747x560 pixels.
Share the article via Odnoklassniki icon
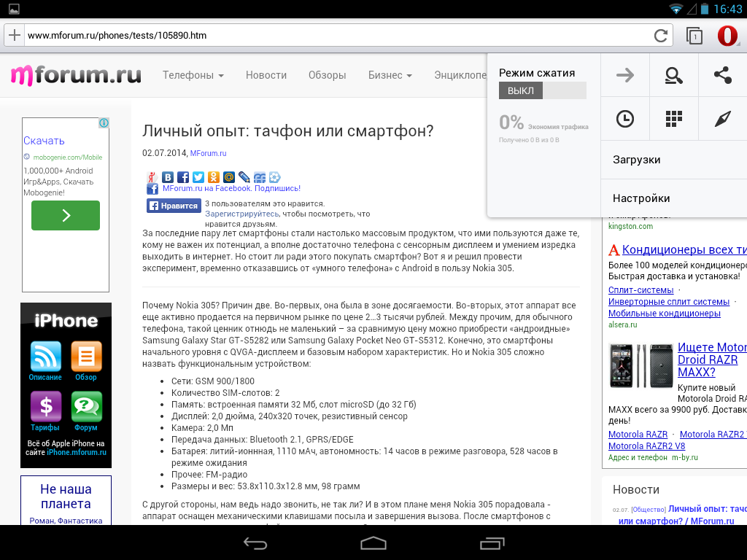click(x=214, y=177)
